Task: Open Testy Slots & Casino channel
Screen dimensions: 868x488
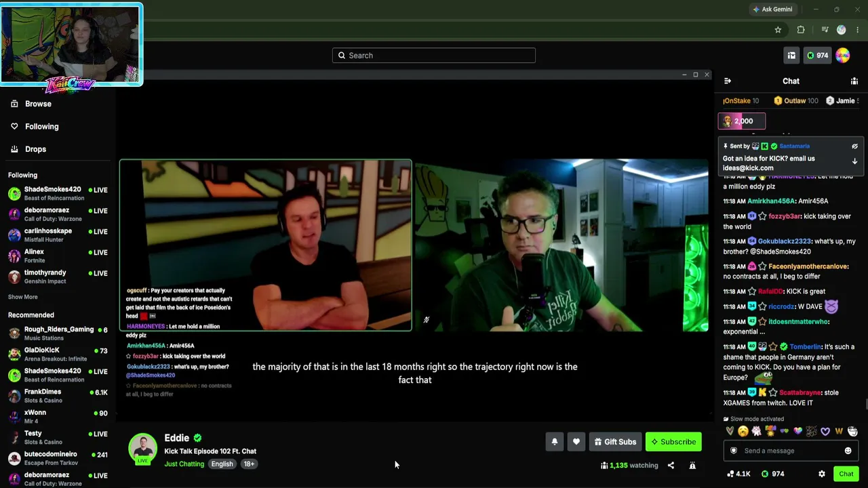Action: coord(58,437)
